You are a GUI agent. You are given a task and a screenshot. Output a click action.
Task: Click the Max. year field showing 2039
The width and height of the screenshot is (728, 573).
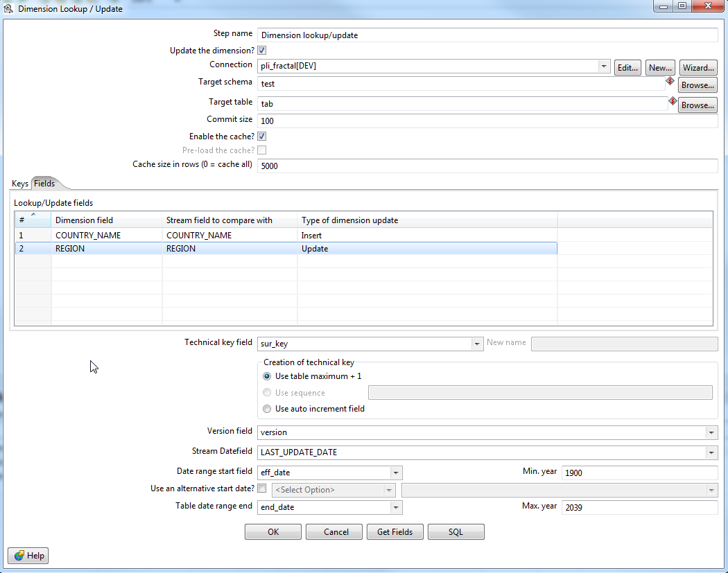tap(640, 508)
